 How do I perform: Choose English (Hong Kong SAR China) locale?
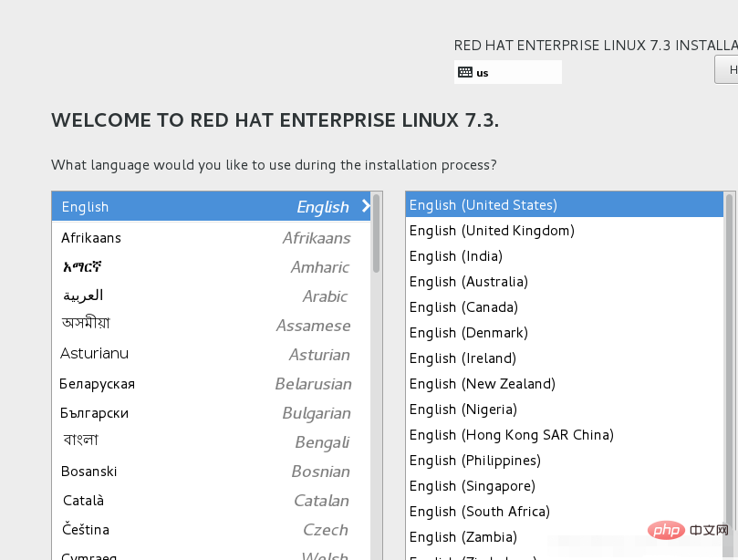[565, 435]
